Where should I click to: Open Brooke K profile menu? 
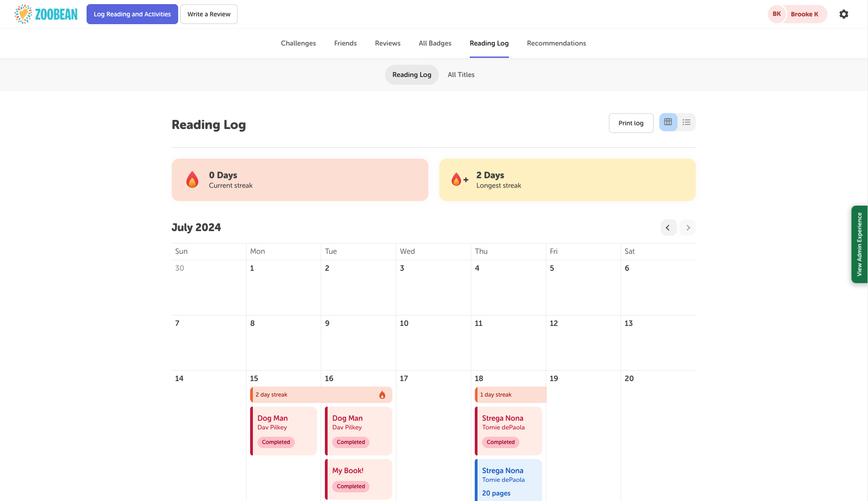pos(797,14)
